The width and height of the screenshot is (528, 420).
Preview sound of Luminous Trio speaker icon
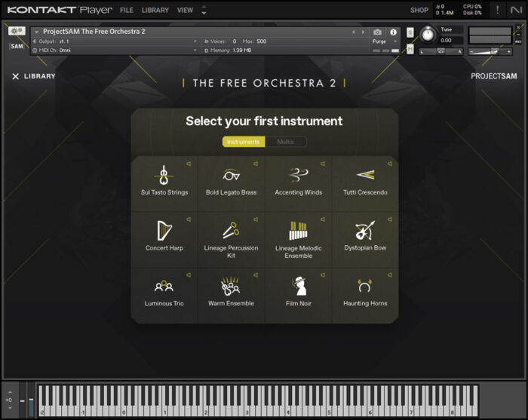pyautogui.click(x=189, y=275)
